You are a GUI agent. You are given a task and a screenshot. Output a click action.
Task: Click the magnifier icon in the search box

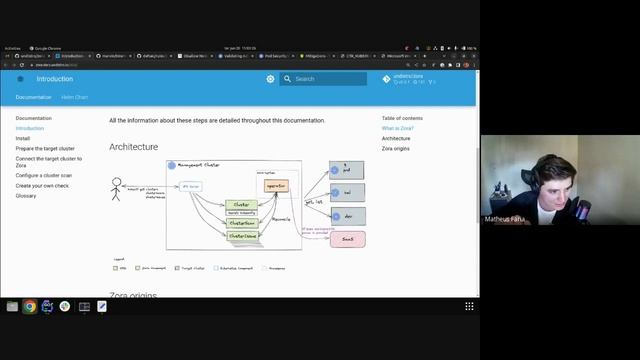click(x=287, y=79)
